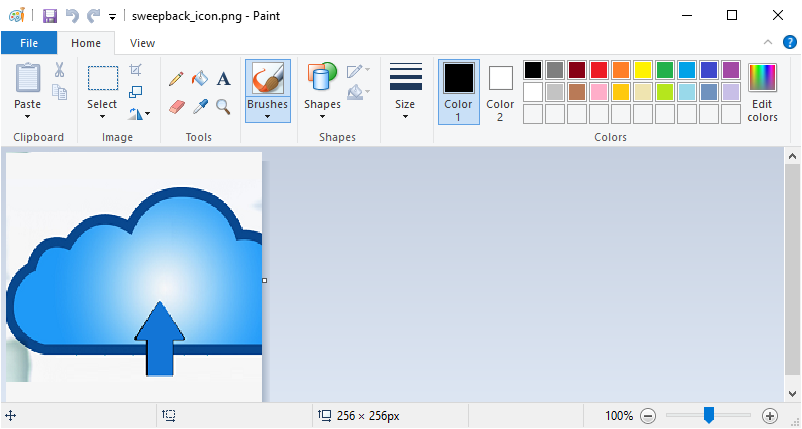This screenshot has width=802, height=429.
Task: Pick the yellow color swatch
Action: pyautogui.click(x=642, y=70)
